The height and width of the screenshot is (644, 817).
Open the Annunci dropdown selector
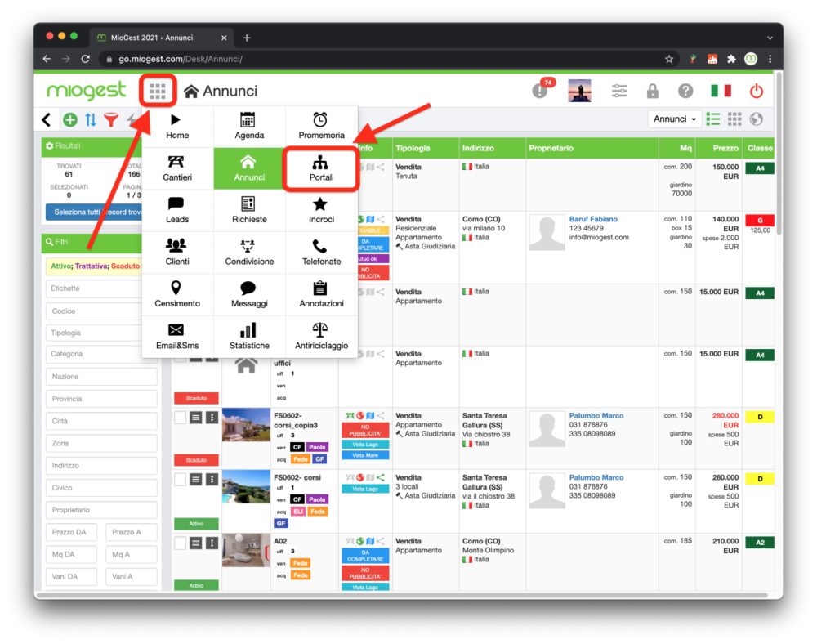pos(674,119)
